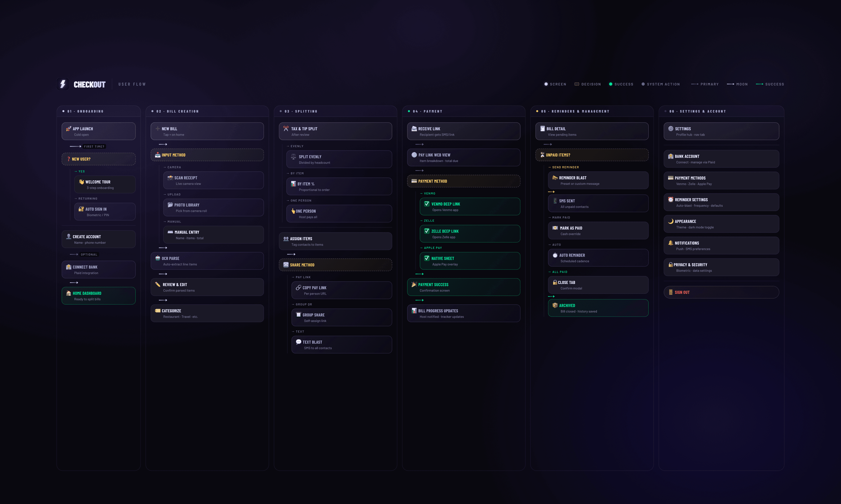Click the globe icon on Pay Link Web View
This screenshot has width=841, height=504.
pyautogui.click(x=414, y=155)
